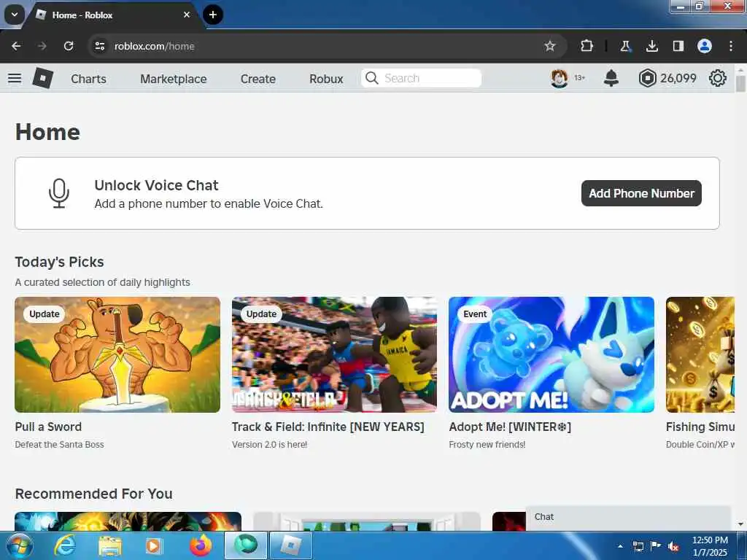Click the roblox.com/home address bar

coord(155,46)
